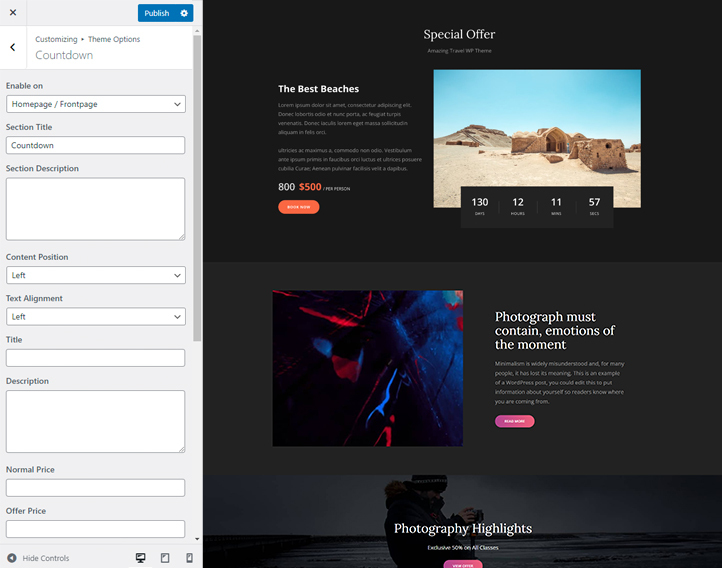Click 'Theme Options' breadcrumb text
The height and width of the screenshot is (568, 722).
pos(114,39)
